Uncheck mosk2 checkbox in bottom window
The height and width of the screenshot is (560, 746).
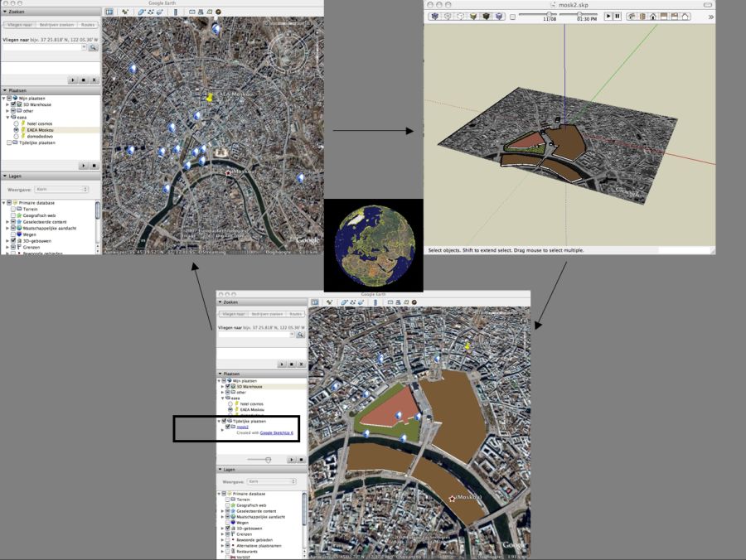228,427
